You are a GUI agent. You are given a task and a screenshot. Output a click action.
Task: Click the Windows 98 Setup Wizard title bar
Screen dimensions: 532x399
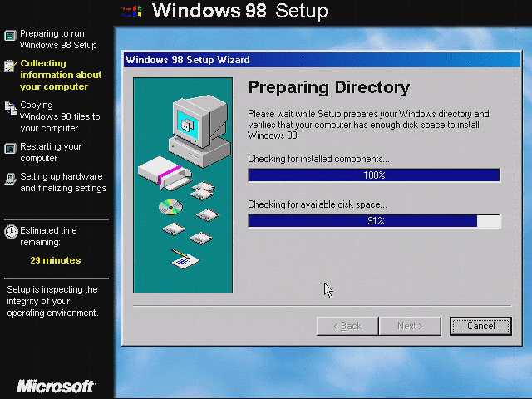[322, 60]
